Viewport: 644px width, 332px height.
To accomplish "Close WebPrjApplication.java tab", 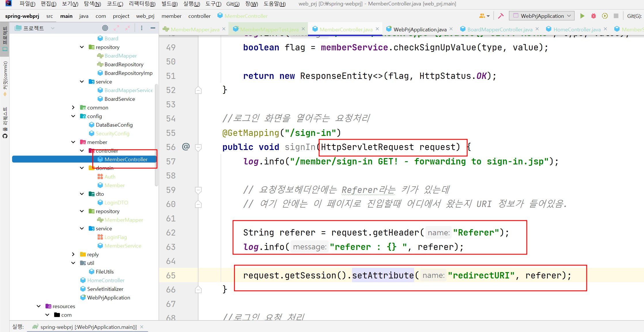I will click(451, 29).
